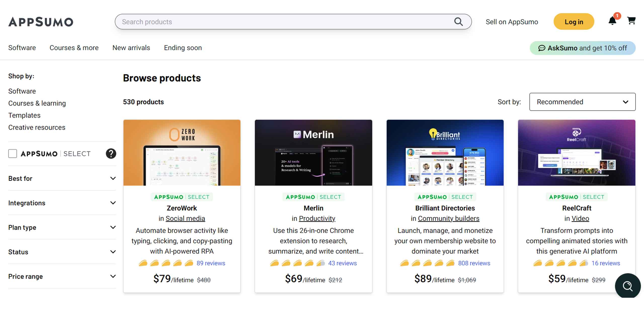Expand the Best for filter
The height and width of the screenshot is (322, 644).
62,178
